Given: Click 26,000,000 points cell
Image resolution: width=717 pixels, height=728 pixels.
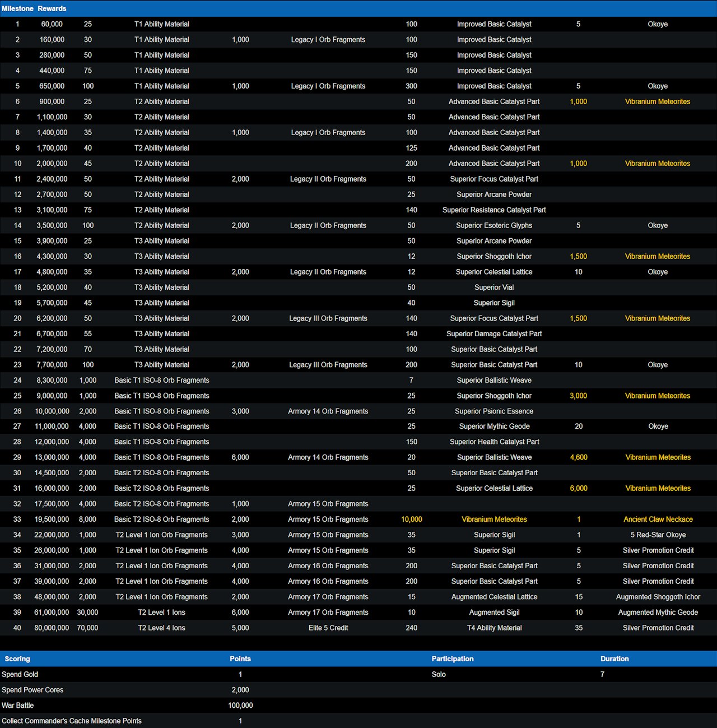Looking at the screenshot, I should 52,550.
